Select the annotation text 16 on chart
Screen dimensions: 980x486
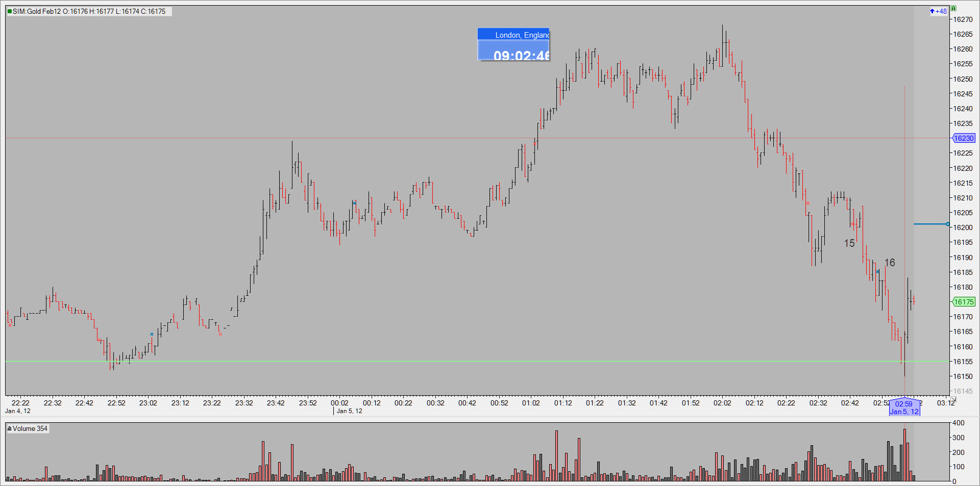point(890,263)
